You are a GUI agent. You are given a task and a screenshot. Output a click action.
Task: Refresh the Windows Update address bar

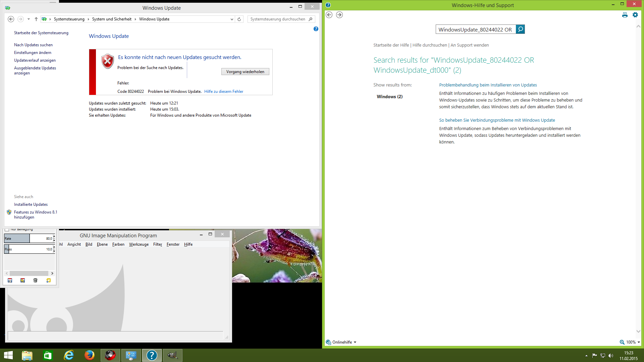(x=239, y=19)
